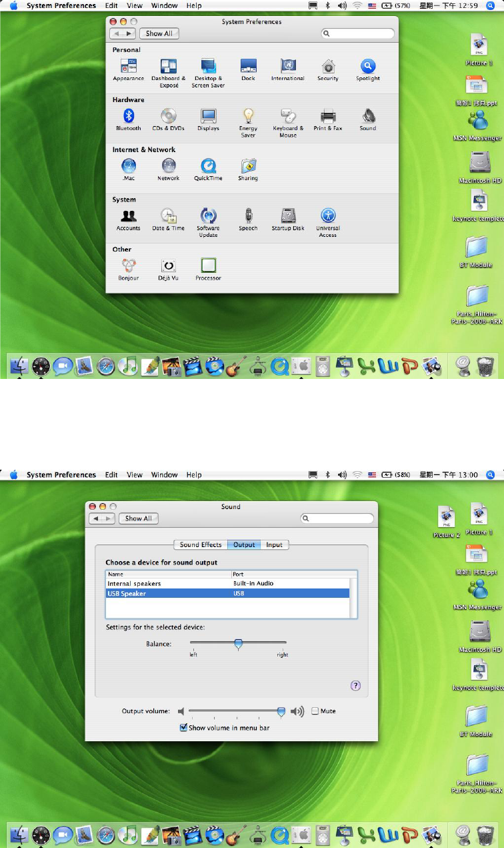Open the Displays preference pane
Screen dimensions: 504x848
(x=208, y=120)
